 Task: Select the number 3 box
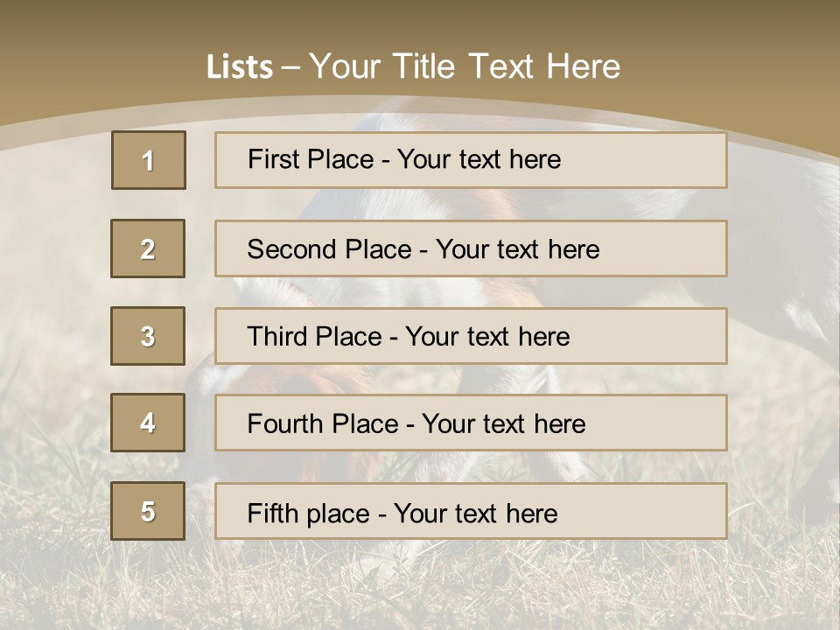pyautogui.click(x=148, y=336)
